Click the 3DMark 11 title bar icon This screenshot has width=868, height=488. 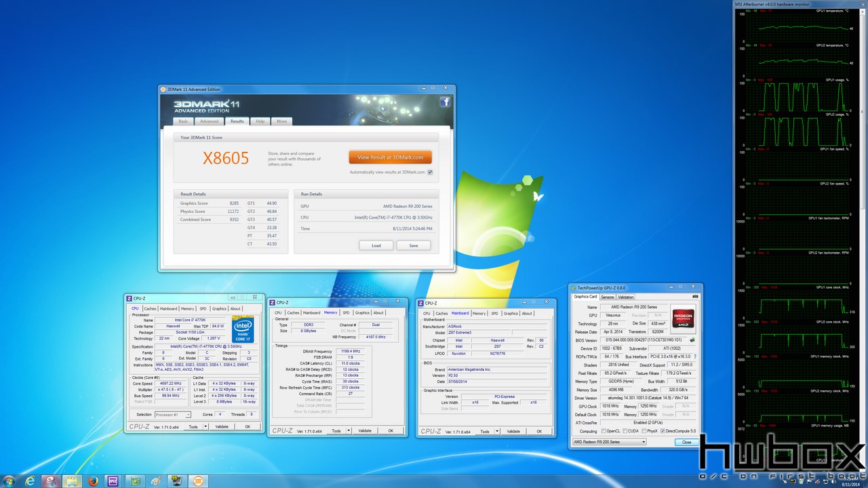point(163,89)
